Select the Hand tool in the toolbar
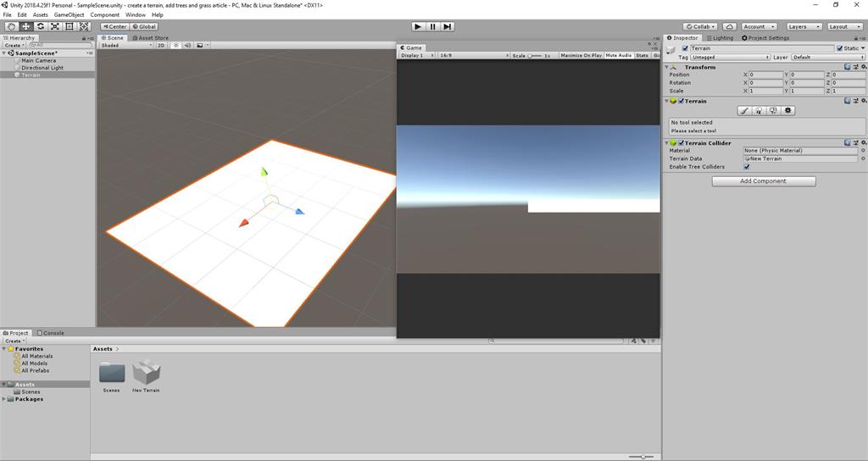 coord(11,26)
